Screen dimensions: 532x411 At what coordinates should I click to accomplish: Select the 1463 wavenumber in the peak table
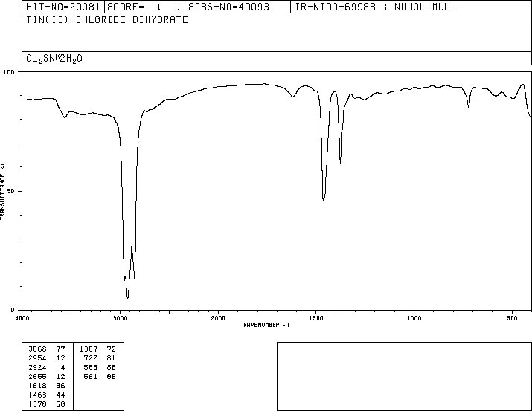point(37,395)
